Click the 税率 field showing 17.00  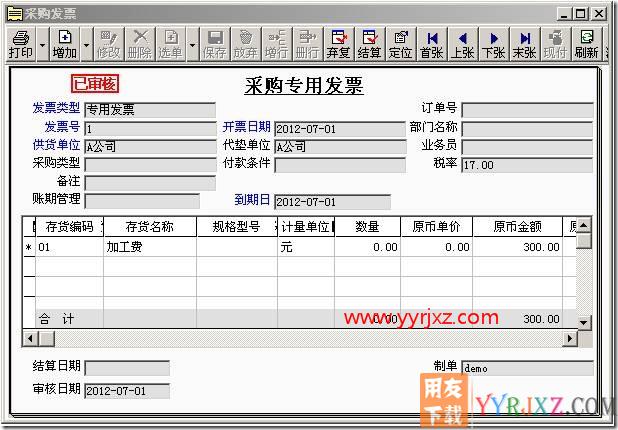527,165
